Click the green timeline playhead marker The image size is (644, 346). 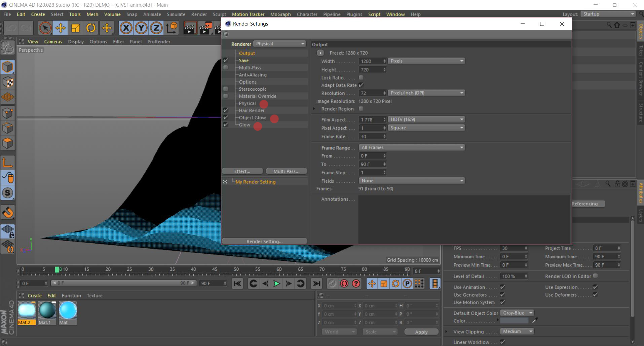[57, 269]
